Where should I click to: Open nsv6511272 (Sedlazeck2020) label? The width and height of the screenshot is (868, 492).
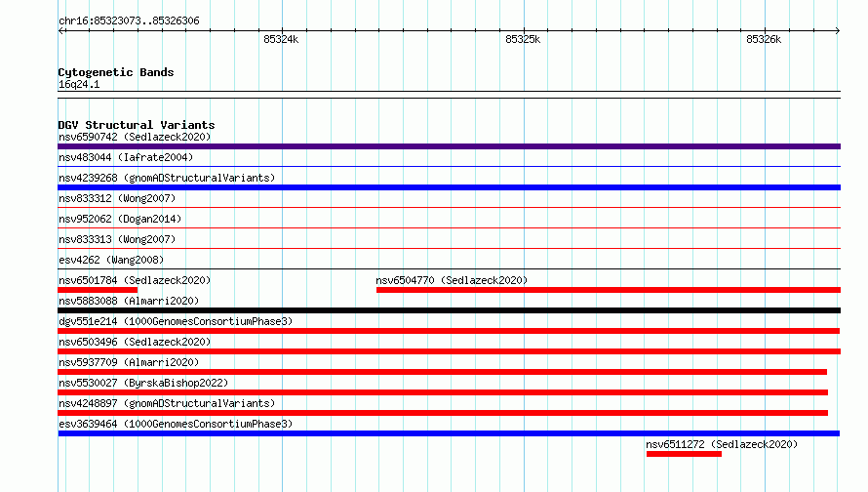722,444
